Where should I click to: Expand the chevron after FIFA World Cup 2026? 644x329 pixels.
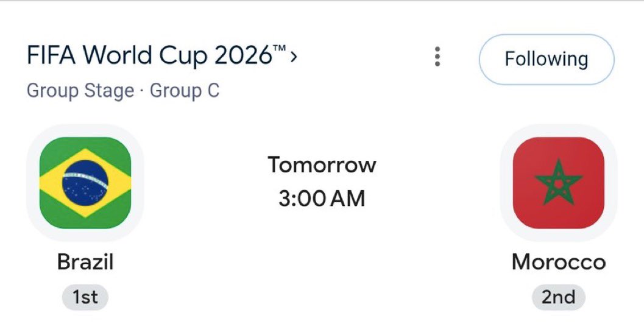293,57
